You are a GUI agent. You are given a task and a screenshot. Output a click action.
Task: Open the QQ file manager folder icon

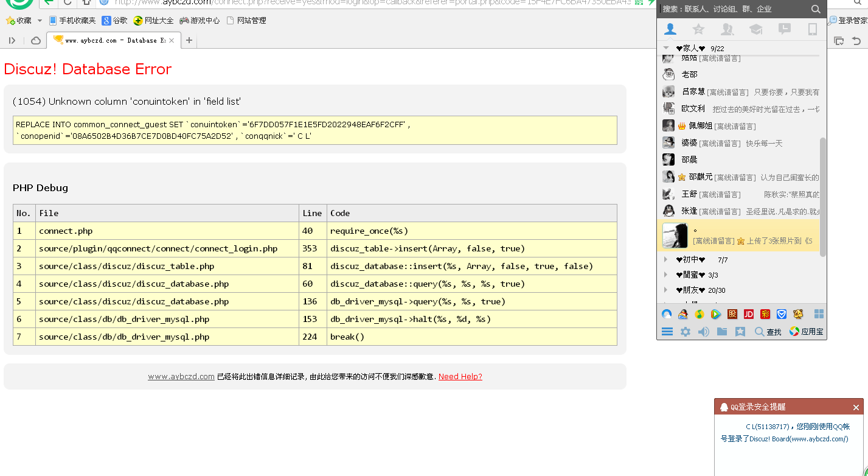[x=721, y=332]
